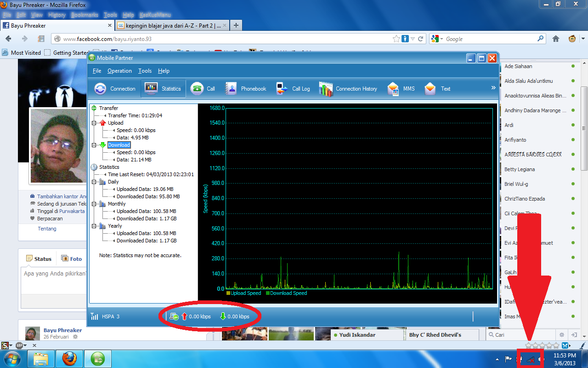Click the volume speaker tray icon
The image size is (588, 368).
(x=540, y=359)
